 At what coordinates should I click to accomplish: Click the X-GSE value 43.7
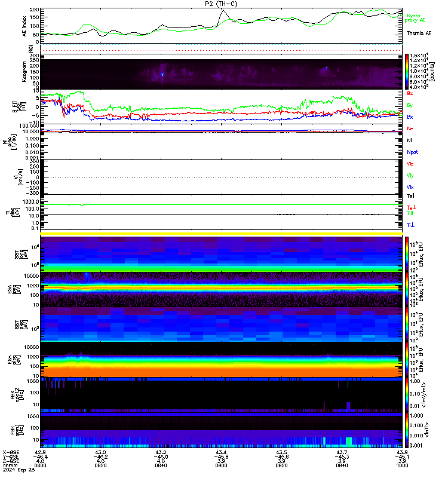[342, 452]
